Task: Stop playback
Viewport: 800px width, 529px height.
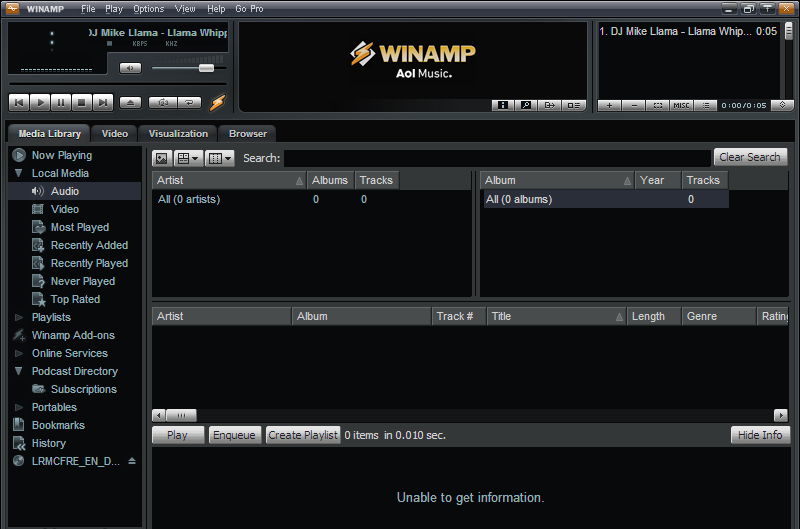Action: [x=82, y=103]
